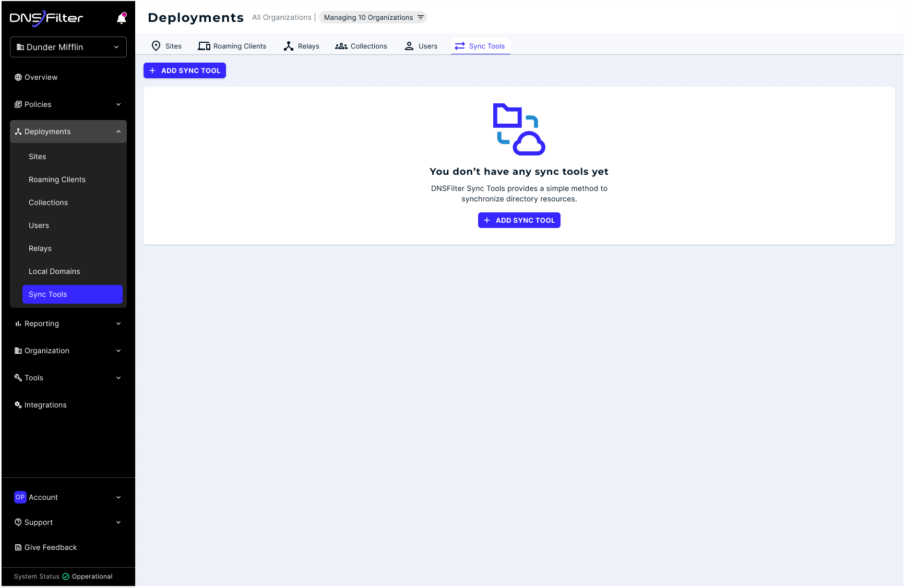Viewport: 905px width, 588px height.
Task: Click the Give Feedback document icon
Action: [x=18, y=547]
